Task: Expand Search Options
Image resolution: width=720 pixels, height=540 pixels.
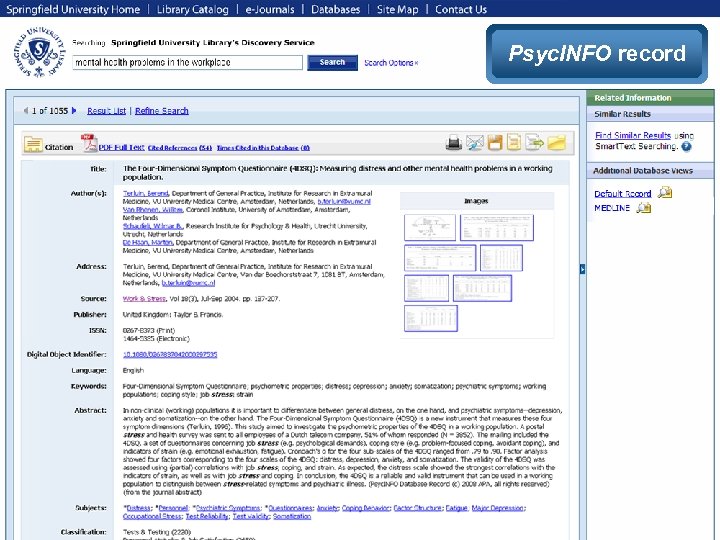Action: point(391,63)
